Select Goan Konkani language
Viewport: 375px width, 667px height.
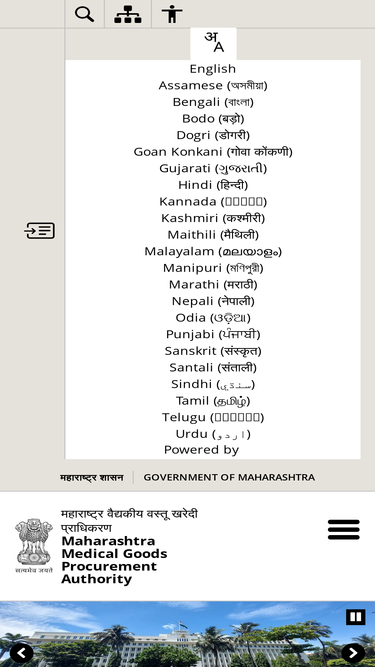point(213,152)
